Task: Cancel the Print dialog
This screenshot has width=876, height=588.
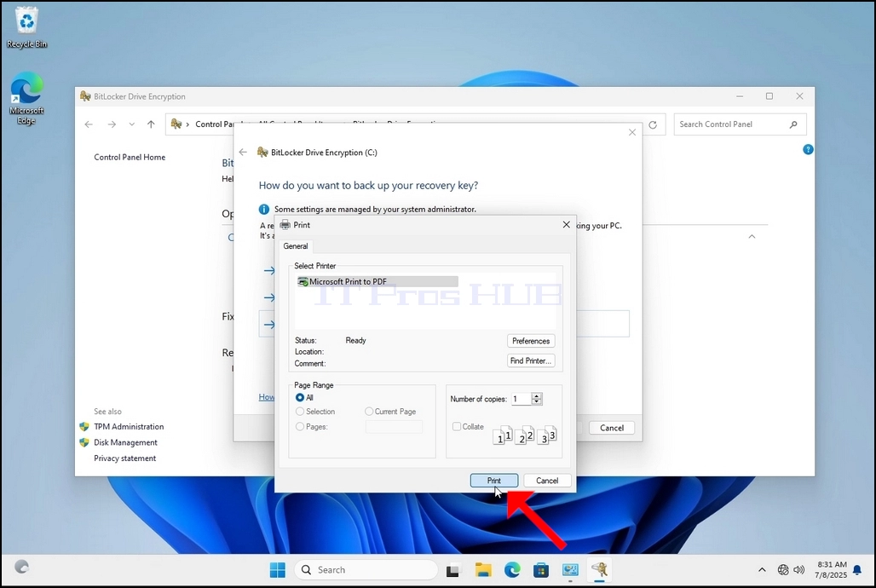Action: click(547, 481)
